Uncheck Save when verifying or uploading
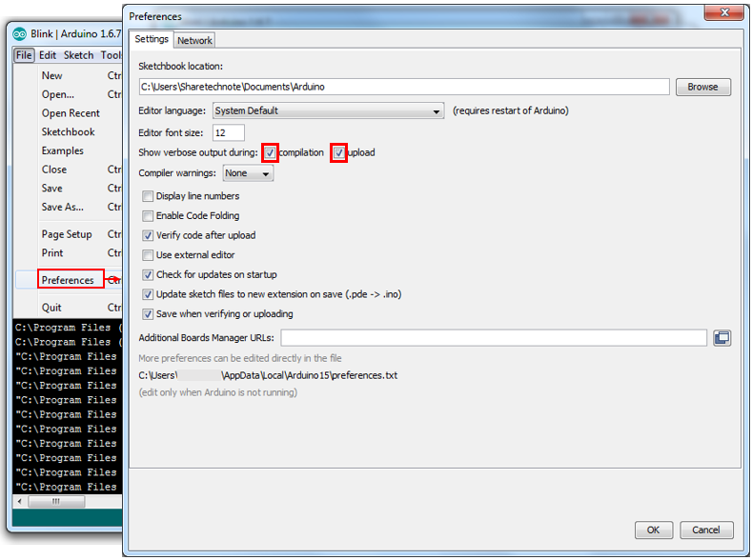Screen dimensions: 752x560 [x=148, y=314]
